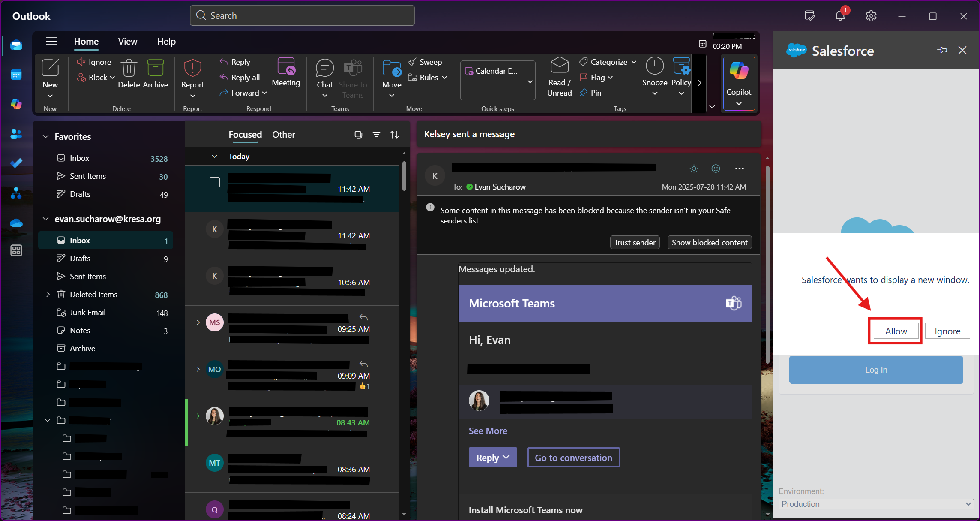Viewport: 980px width, 521px height.
Task: Open Copilot from the left rail
Action: pyautogui.click(x=16, y=104)
